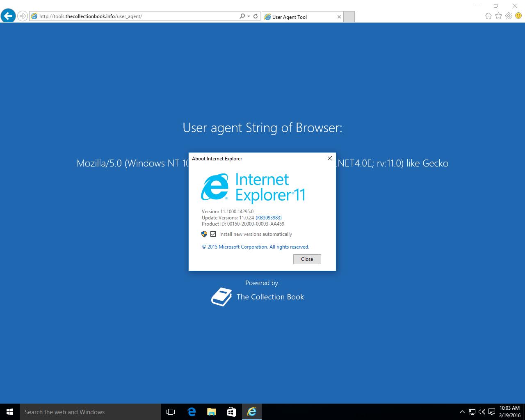Click The Collection Book logo icon
Image resolution: width=525 pixels, height=420 pixels.
click(221, 297)
